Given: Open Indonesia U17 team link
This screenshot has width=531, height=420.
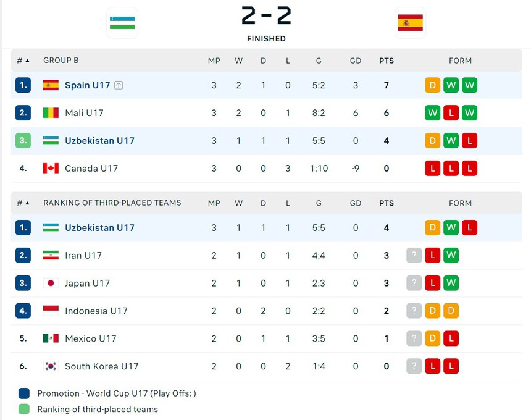Looking at the screenshot, I should 96,311.
